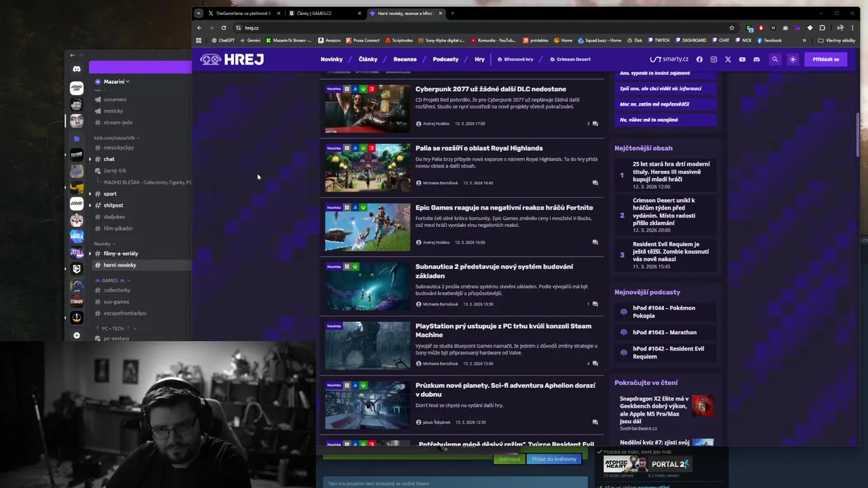Viewport: 868px width, 488px height.
Task: Click browser back arrow
Action: [199, 28]
